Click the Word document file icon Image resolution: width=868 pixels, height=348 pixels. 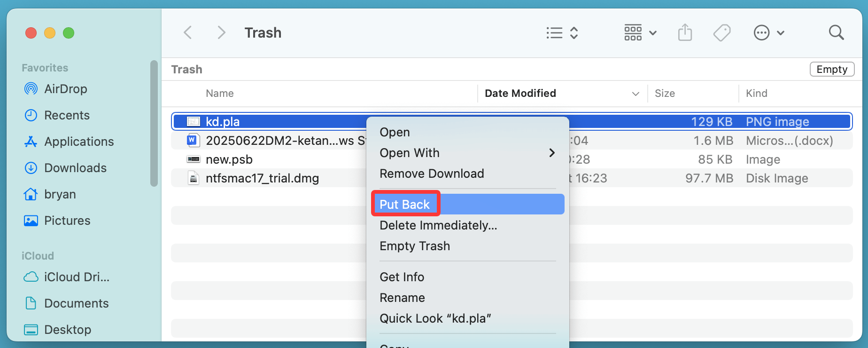coord(192,140)
